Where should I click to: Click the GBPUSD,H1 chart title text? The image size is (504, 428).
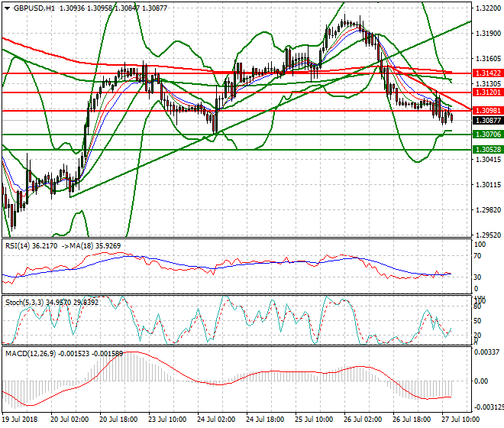pos(34,8)
